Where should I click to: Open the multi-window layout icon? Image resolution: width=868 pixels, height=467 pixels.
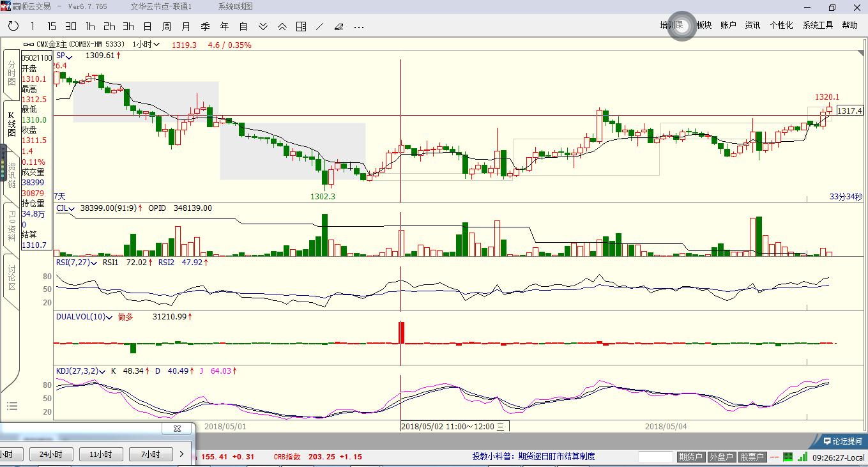tap(301, 26)
